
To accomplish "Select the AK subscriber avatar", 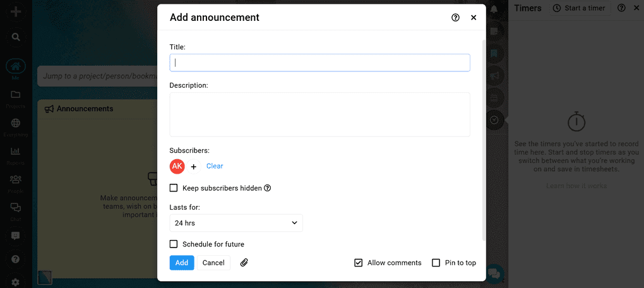I will pos(177,166).
